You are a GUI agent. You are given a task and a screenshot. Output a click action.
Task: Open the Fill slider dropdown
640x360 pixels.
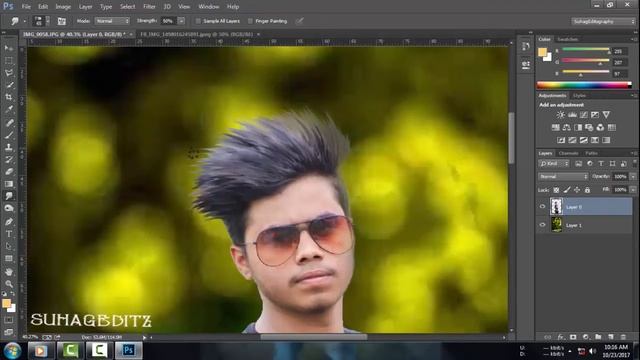(633, 190)
